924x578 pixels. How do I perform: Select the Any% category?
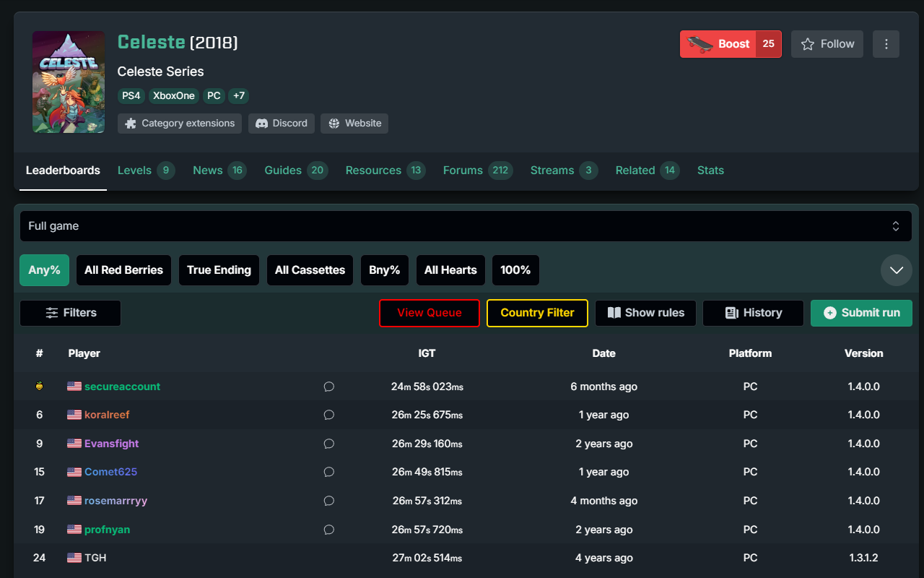coord(44,270)
